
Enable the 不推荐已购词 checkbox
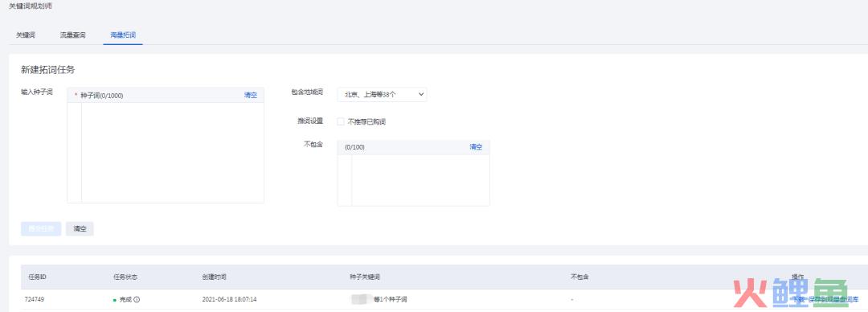click(341, 121)
